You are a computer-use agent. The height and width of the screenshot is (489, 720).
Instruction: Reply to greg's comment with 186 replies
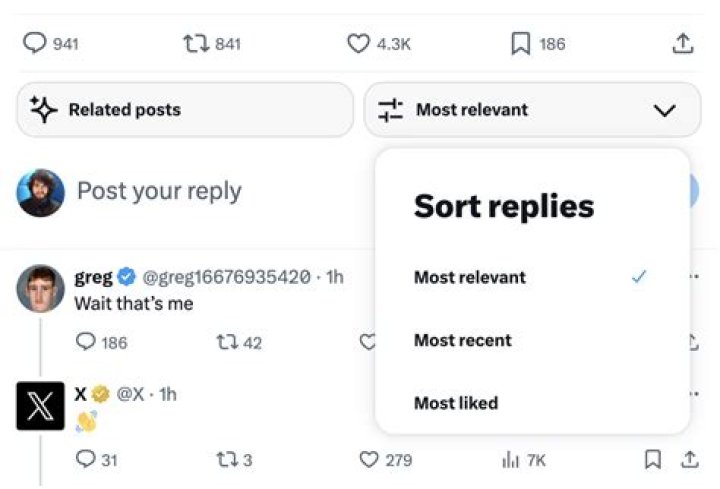point(86,342)
